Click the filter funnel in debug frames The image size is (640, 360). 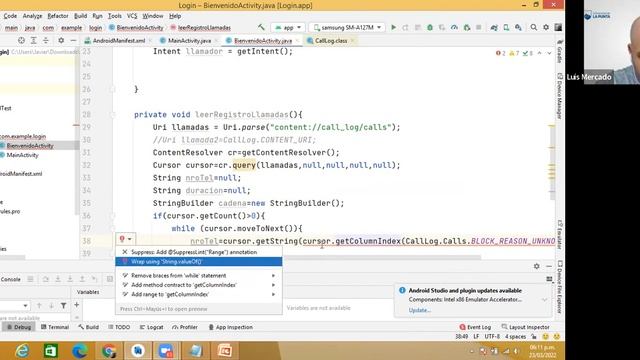pyautogui.click(x=64, y=305)
